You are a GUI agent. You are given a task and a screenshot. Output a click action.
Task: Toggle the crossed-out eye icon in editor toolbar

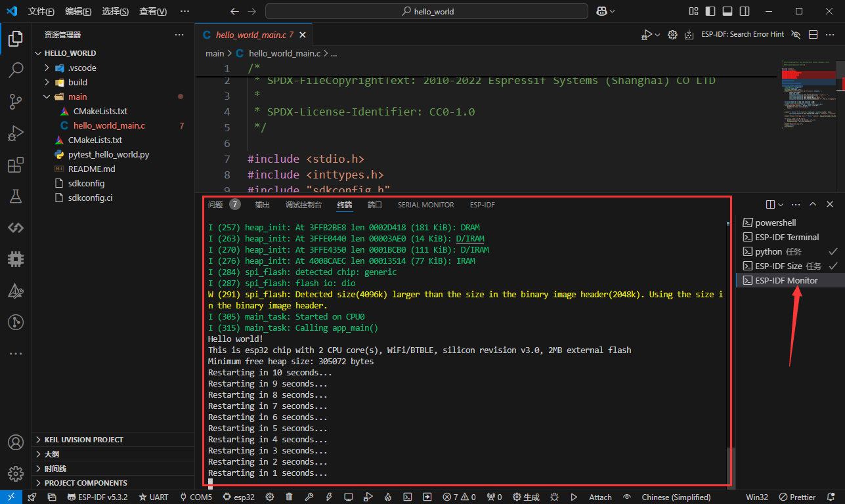tap(796, 35)
